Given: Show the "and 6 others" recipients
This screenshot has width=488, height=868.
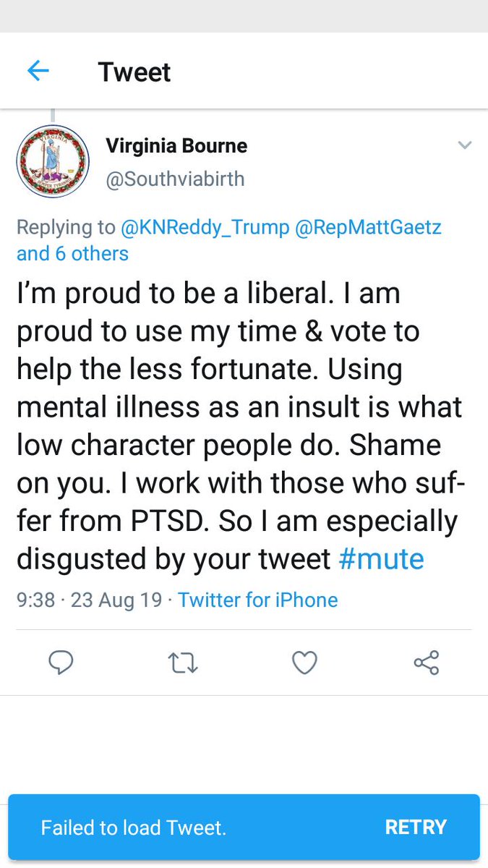Looking at the screenshot, I should coord(72,253).
